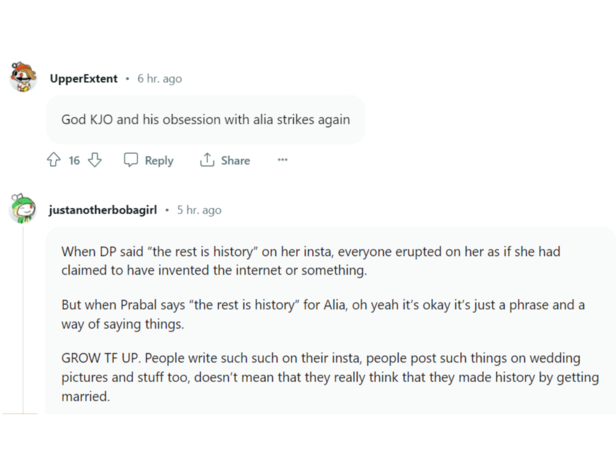Open UpperExtent's avatar profile picture
The image size is (616, 462).
[x=23, y=78]
